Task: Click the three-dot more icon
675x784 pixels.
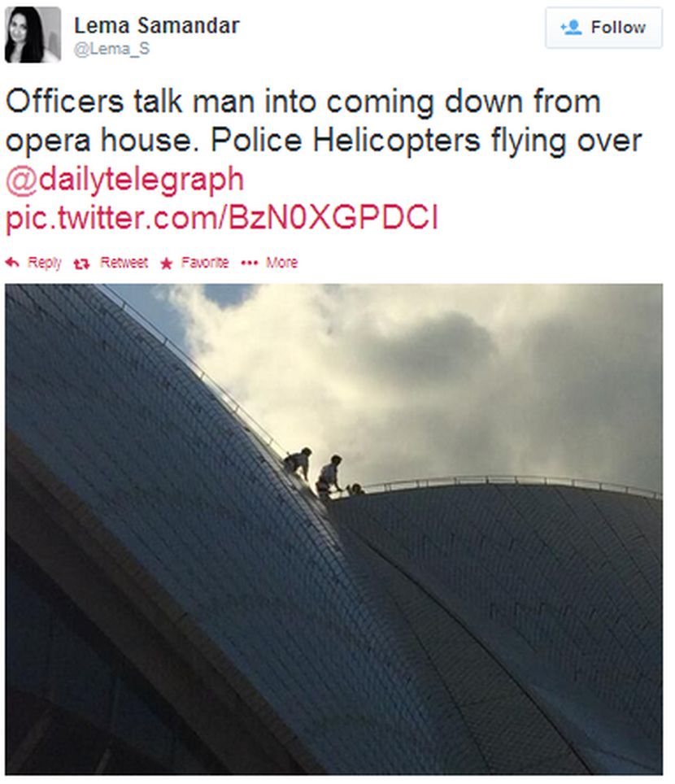Action: (x=250, y=263)
